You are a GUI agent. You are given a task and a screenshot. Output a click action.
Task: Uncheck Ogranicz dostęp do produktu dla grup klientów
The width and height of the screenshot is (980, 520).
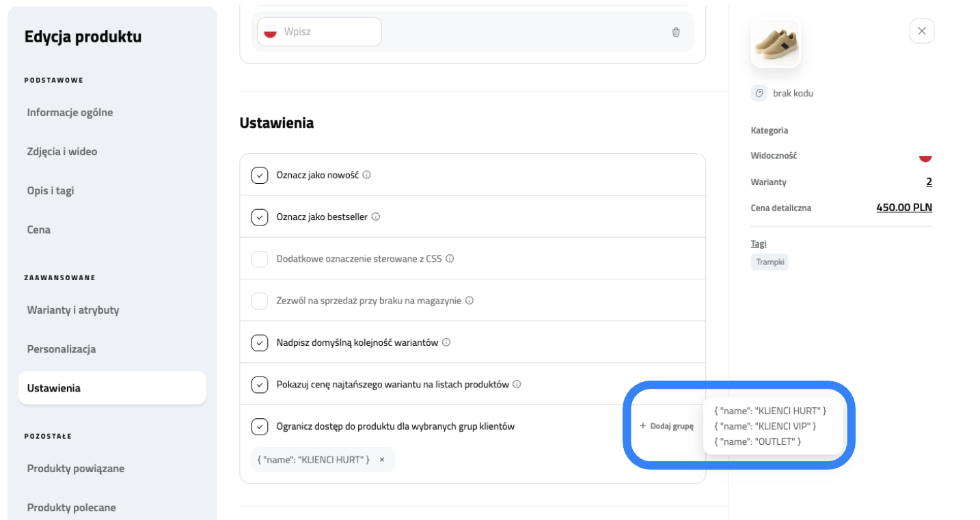(260, 426)
